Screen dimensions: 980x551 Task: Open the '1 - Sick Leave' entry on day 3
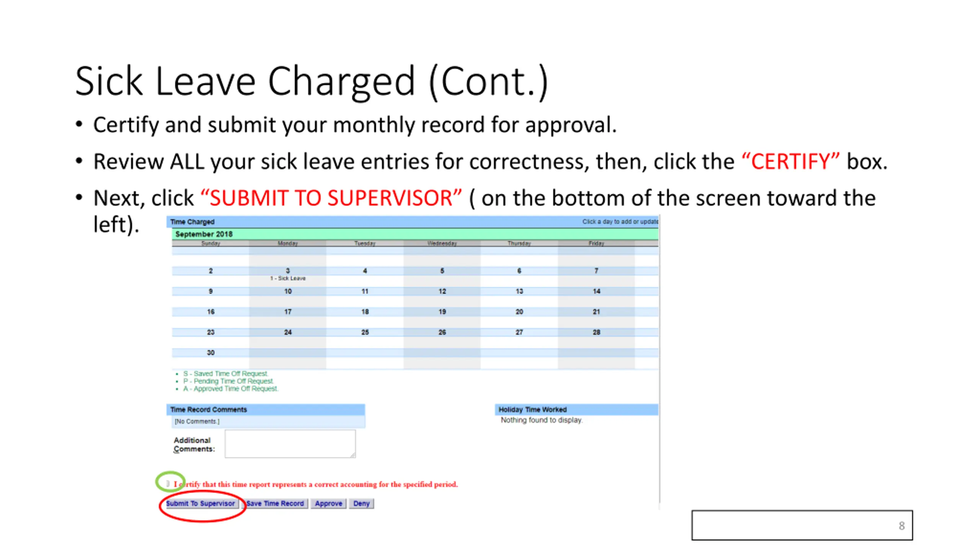point(288,278)
